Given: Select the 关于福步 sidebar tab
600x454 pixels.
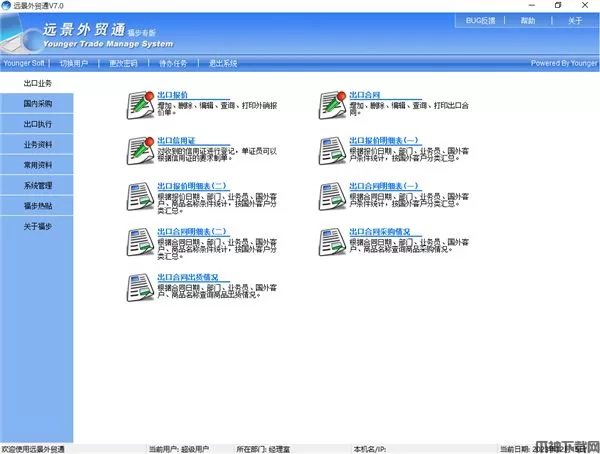Looking at the screenshot, I should coord(37,227).
